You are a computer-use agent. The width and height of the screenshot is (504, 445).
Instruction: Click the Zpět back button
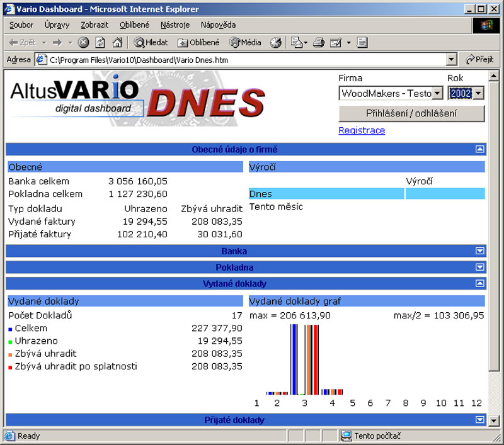tap(23, 43)
